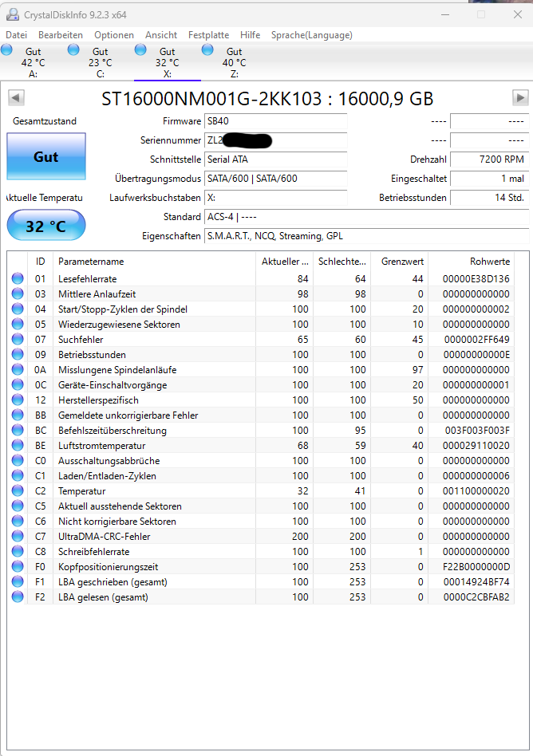Click the Gut health status button
This screenshot has height=756, width=533.
(46, 156)
